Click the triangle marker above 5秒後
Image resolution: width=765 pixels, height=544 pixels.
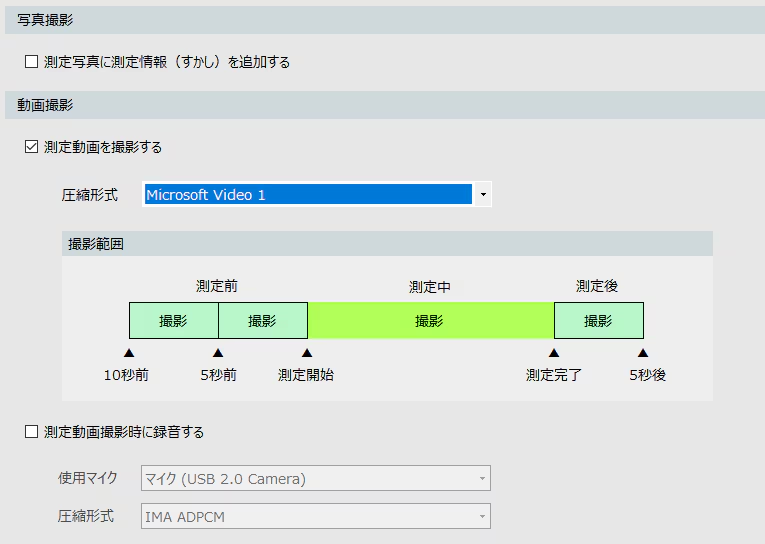(x=643, y=353)
